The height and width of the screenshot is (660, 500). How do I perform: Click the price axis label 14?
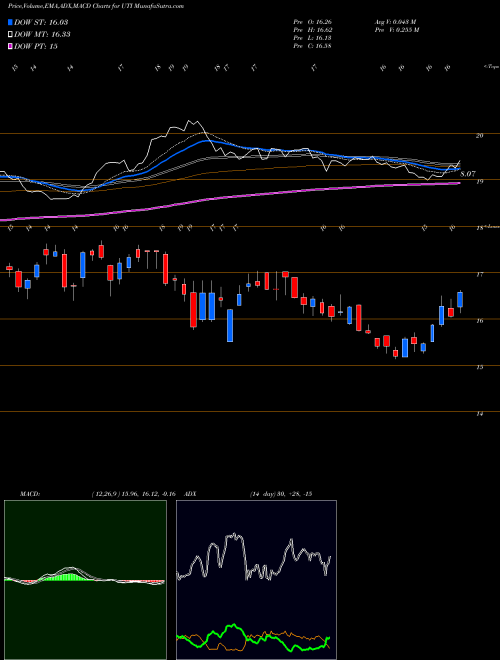click(x=479, y=414)
